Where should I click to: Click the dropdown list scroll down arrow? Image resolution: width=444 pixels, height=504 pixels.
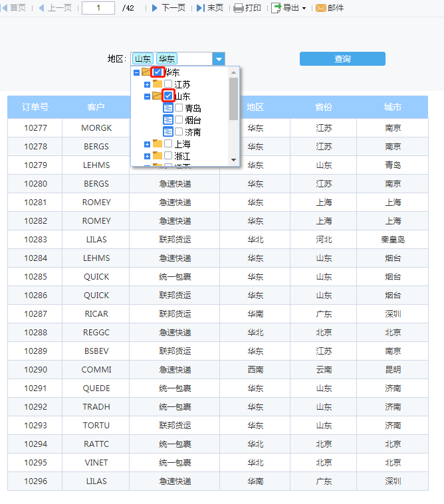(x=233, y=160)
